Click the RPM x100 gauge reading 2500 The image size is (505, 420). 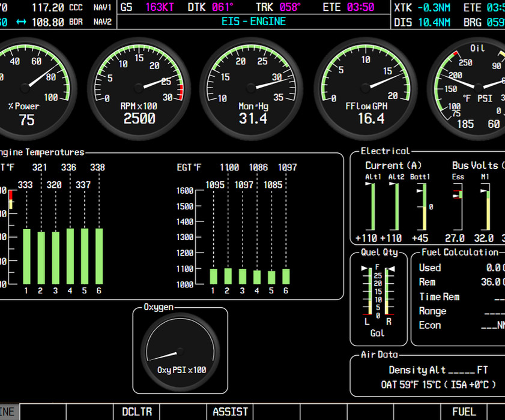point(139,87)
